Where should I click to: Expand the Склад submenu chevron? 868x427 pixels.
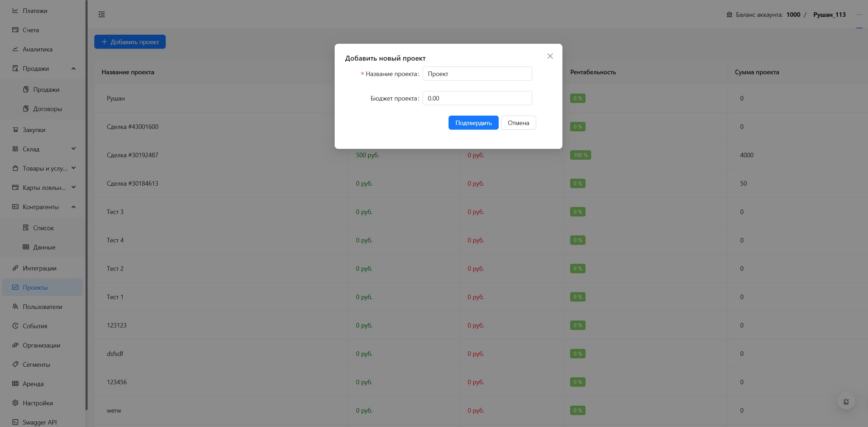tap(74, 149)
